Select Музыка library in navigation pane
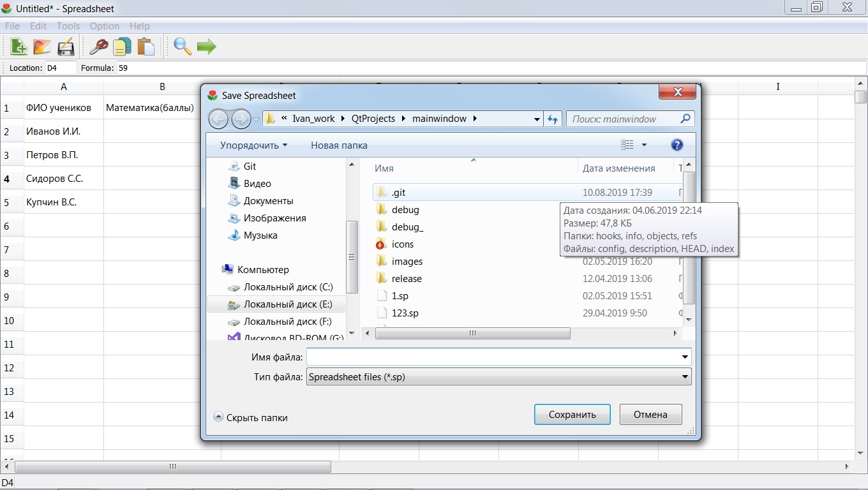 260,235
